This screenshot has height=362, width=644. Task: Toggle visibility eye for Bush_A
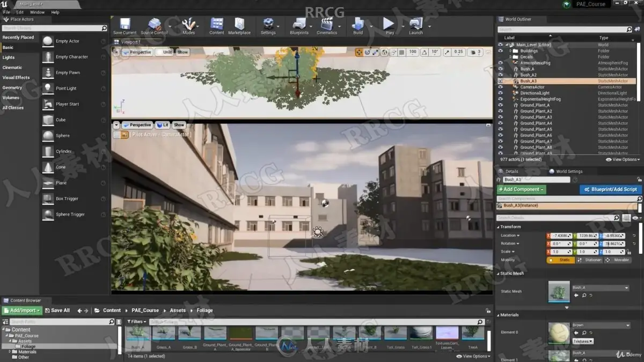[x=500, y=69]
